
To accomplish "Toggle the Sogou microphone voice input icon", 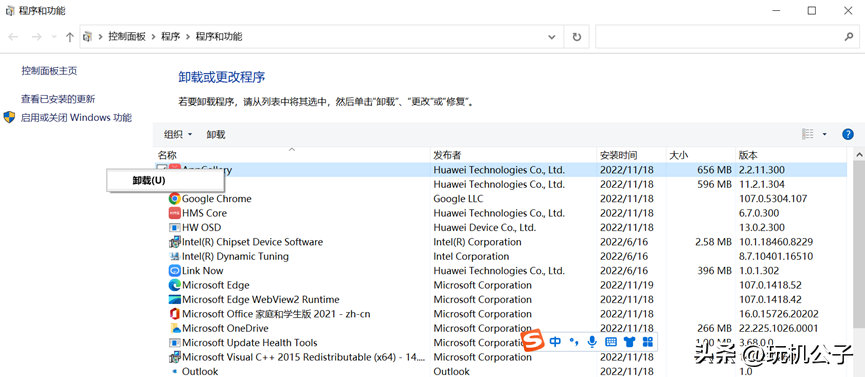I will pos(592,342).
